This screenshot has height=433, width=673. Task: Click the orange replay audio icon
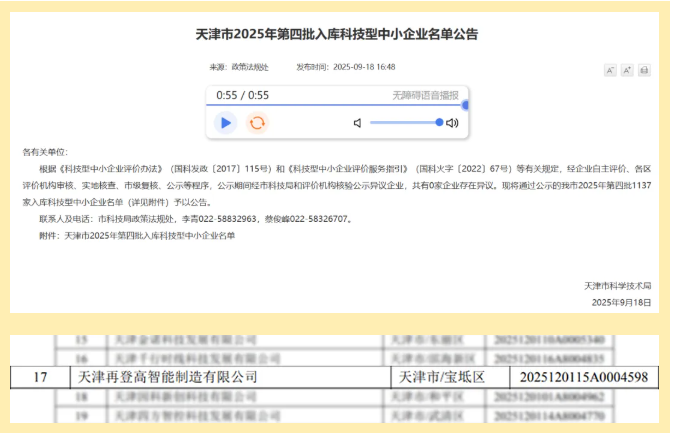257,123
